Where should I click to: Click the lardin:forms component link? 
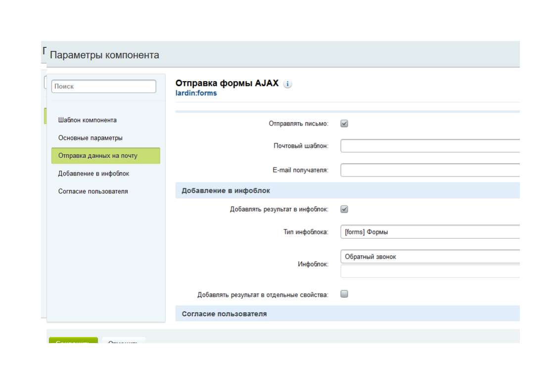[196, 93]
